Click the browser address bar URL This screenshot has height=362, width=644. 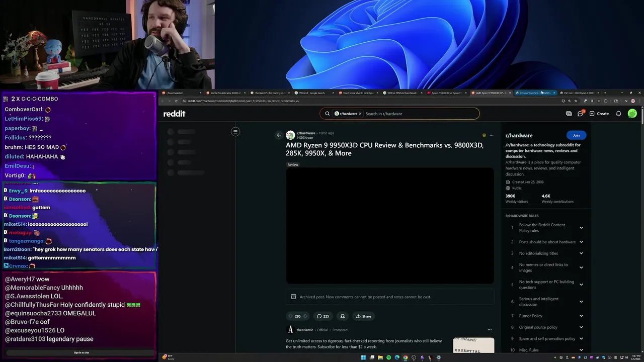pyautogui.click(x=244, y=101)
